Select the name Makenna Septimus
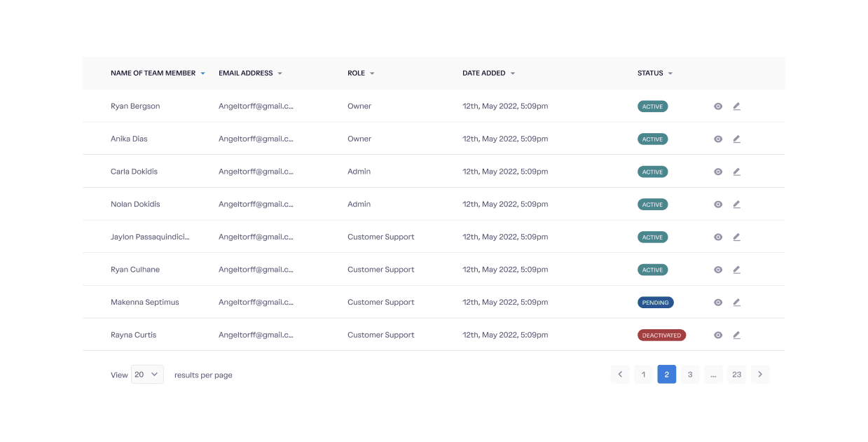 145,303
